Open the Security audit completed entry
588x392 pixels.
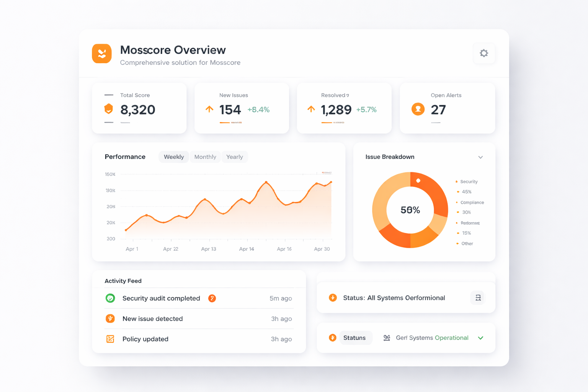(161, 298)
